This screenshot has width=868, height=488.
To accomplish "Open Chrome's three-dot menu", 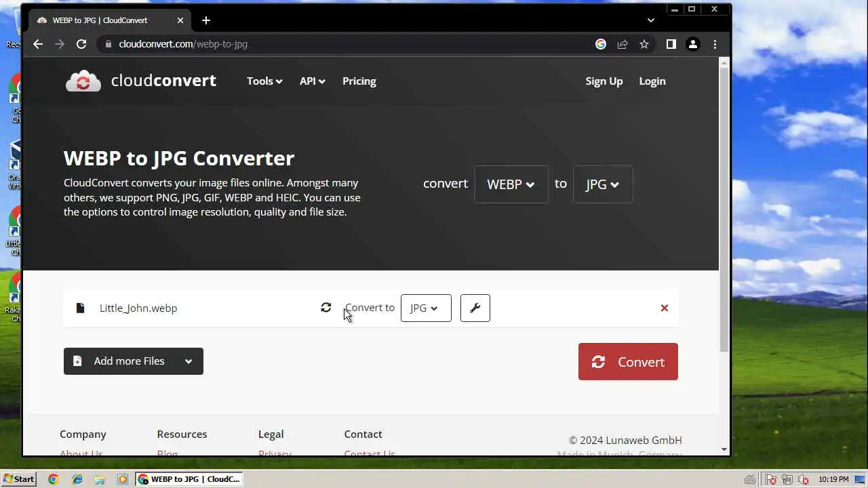I will click(x=715, y=44).
